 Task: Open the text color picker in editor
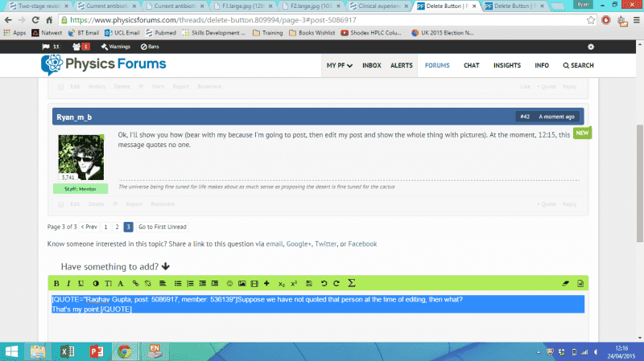tap(96, 284)
